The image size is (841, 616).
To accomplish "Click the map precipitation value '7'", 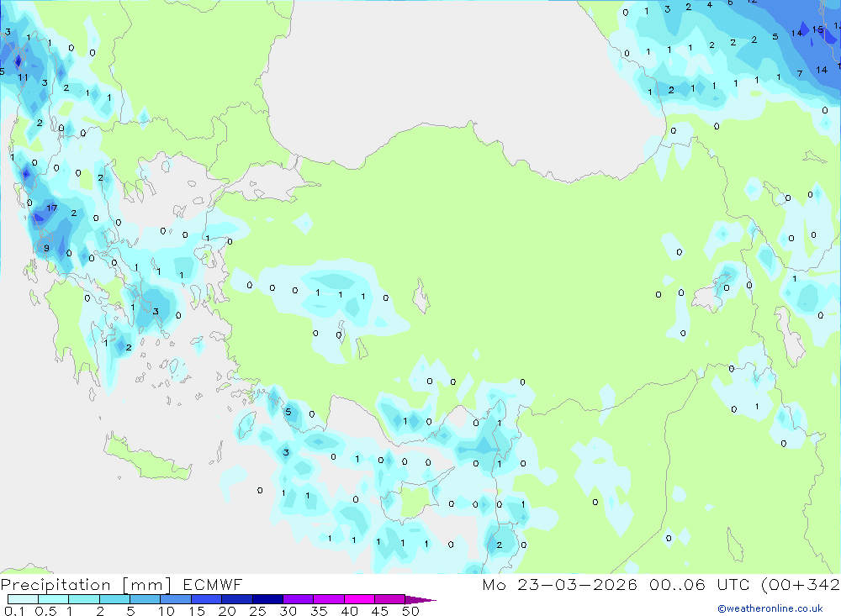I will pos(800,73).
